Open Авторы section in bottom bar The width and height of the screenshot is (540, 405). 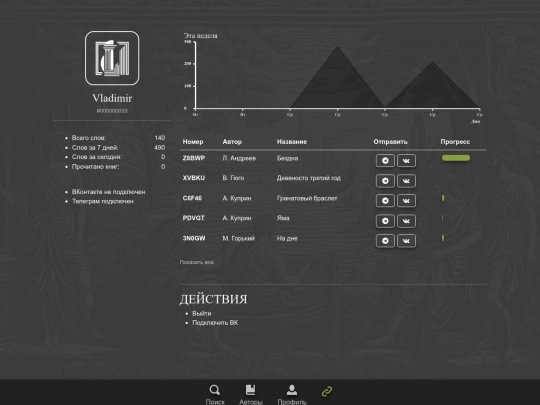point(251,394)
